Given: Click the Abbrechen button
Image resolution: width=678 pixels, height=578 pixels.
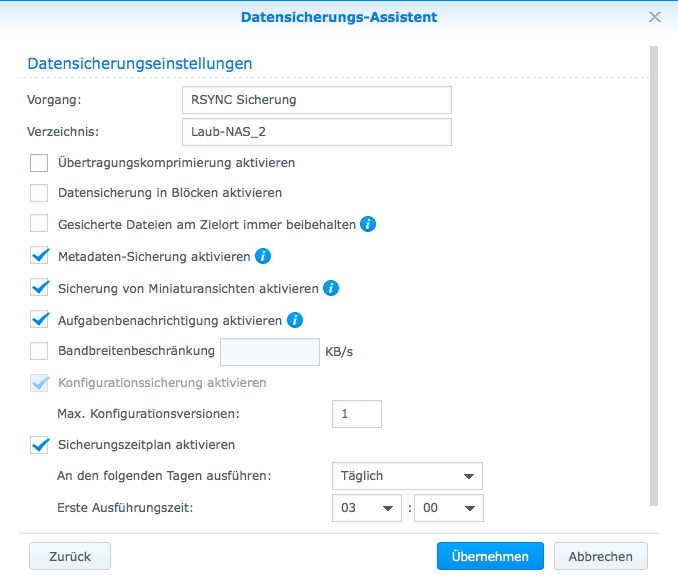Looking at the screenshot, I should coord(601,556).
